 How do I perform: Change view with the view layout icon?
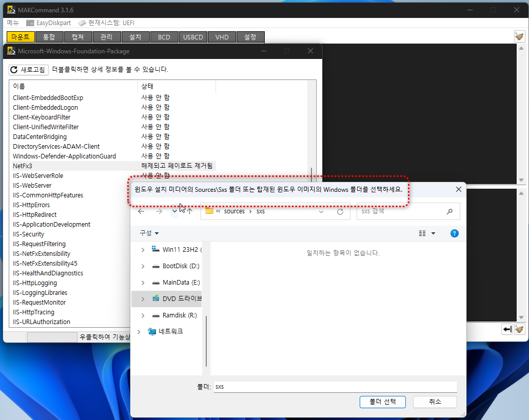[422, 233]
